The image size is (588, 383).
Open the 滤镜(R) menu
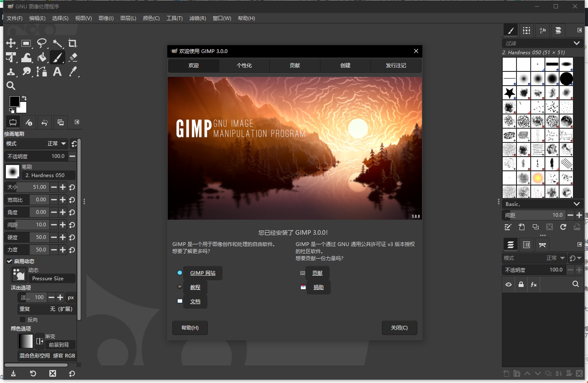tap(197, 18)
